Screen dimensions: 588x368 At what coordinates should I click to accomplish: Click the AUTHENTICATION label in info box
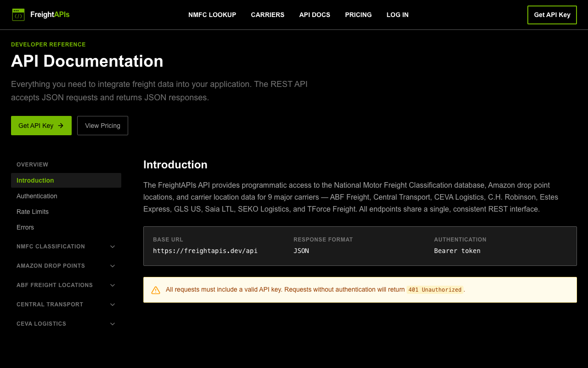coord(460,240)
